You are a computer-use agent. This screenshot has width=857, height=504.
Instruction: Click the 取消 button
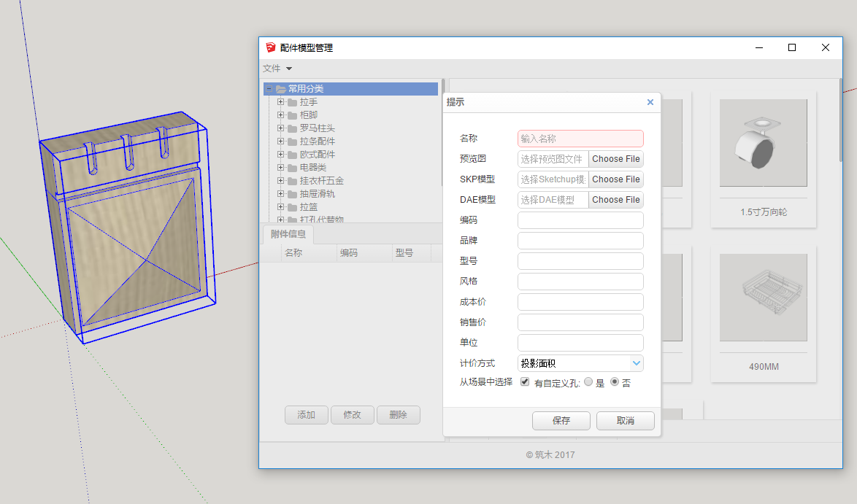(625, 421)
